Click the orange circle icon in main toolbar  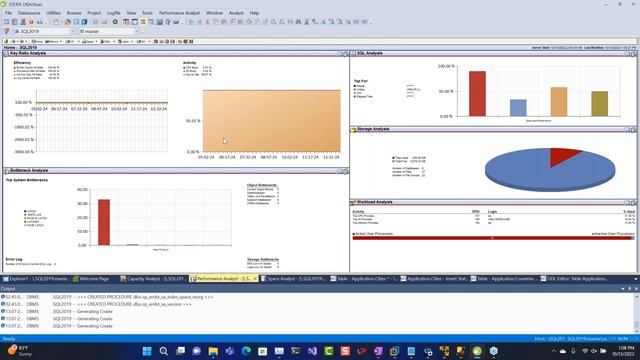(x=31, y=22)
